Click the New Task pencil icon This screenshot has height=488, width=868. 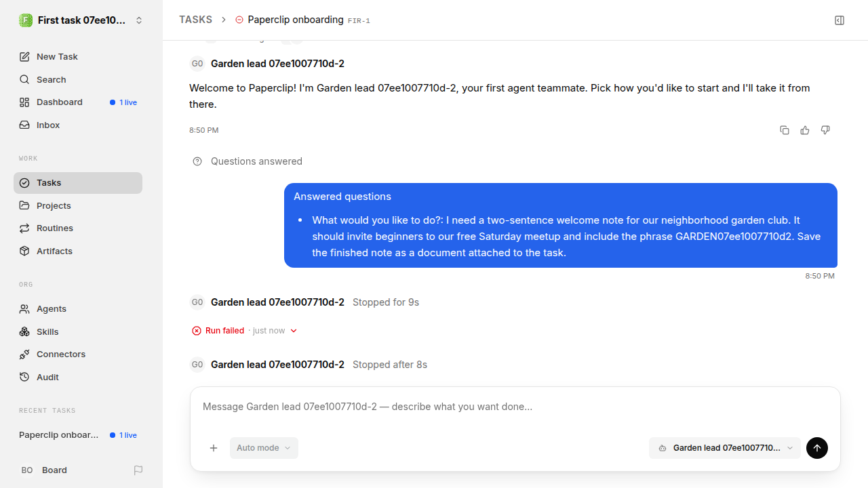point(24,56)
